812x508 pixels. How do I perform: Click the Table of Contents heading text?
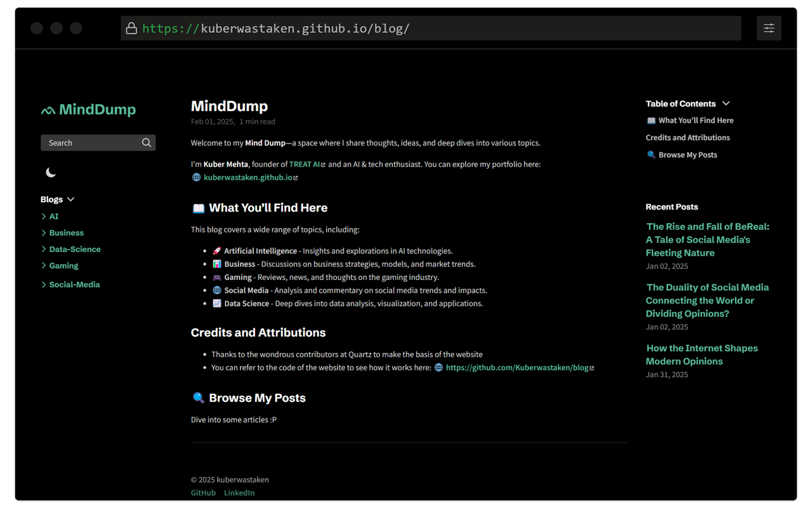pos(681,104)
